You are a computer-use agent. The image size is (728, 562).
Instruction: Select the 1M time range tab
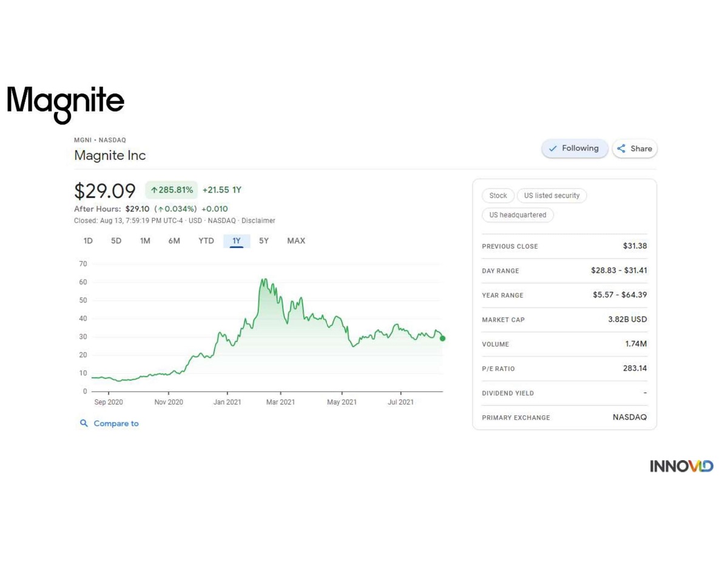(145, 241)
